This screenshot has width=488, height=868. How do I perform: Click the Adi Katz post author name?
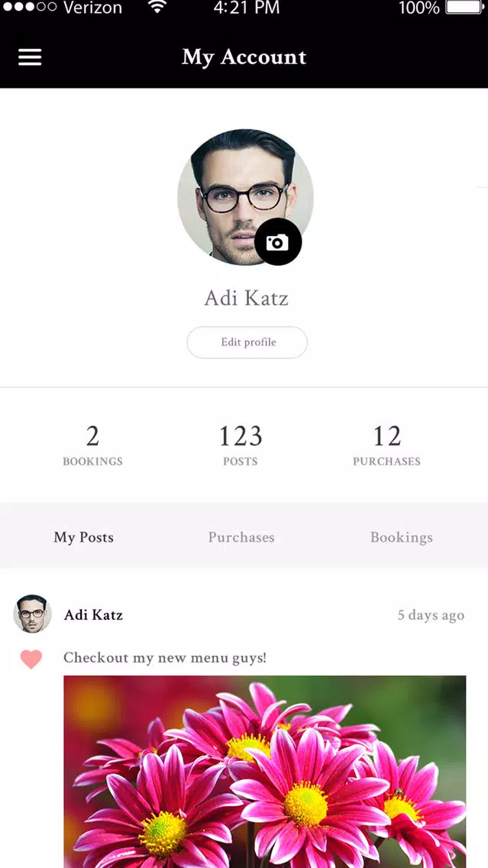point(93,615)
